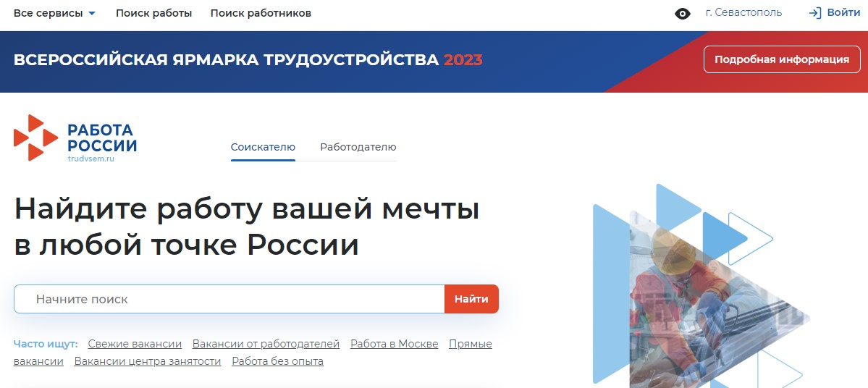This screenshot has height=388, width=868.
Task: Click the trudvsem.ru text under logo
Action: [90, 159]
